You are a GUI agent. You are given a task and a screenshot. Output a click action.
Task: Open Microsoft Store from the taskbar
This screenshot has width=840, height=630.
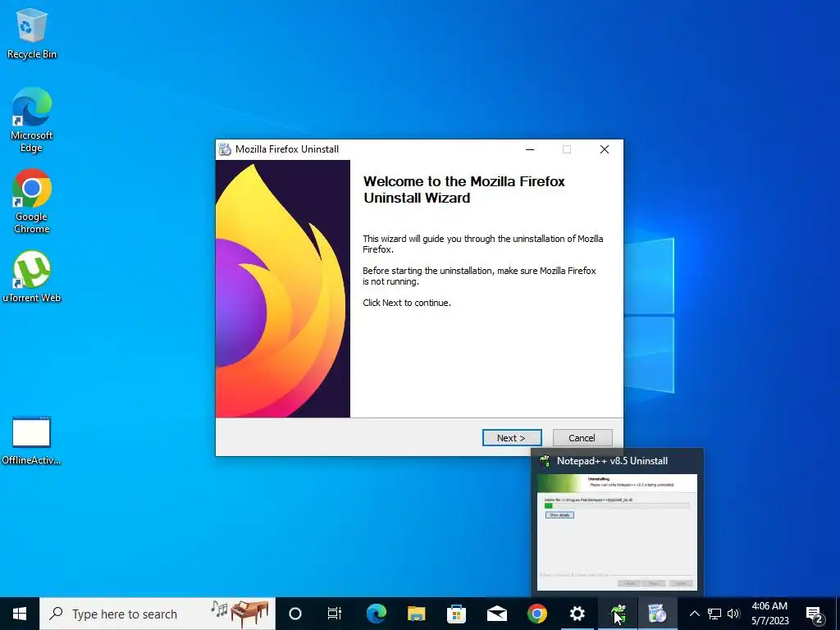(456, 614)
